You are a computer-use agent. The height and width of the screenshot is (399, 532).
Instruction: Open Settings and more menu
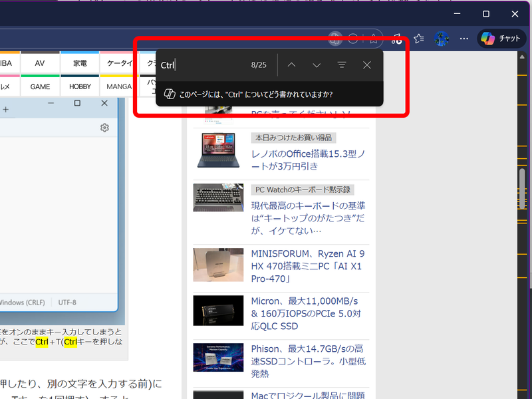coord(464,39)
